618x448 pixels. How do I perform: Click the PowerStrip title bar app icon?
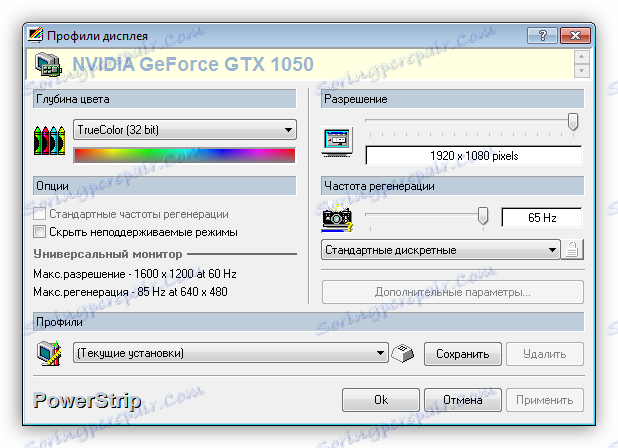point(35,35)
